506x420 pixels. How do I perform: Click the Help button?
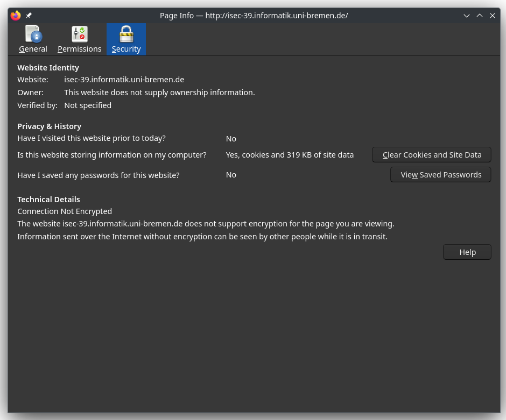click(467, 252)
